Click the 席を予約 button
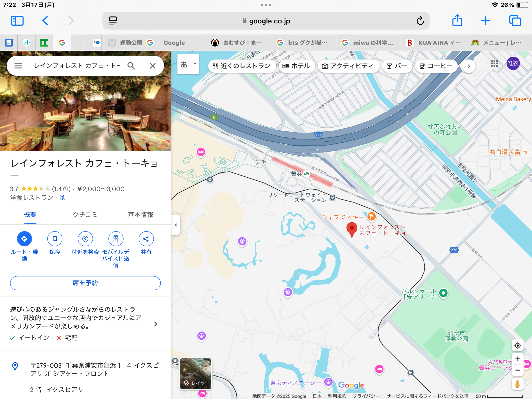 pos(85,283)
